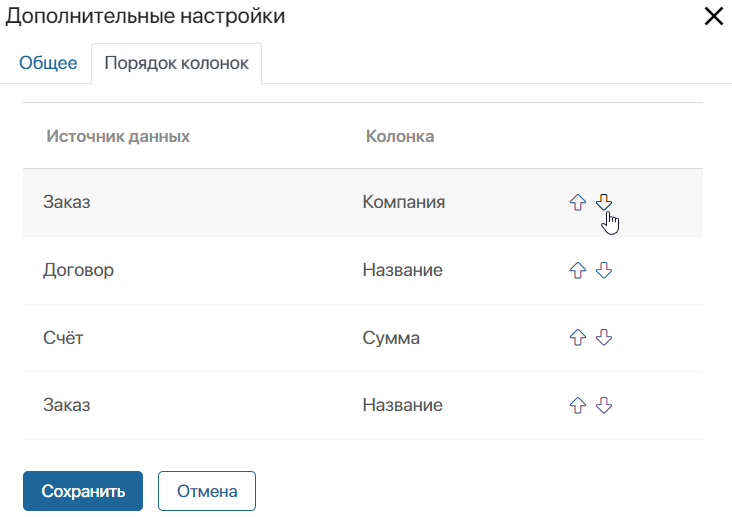Click the Колонка column header
Viewport: 732px width, 517px height.
pyautogui.click(x=400, y=136)
